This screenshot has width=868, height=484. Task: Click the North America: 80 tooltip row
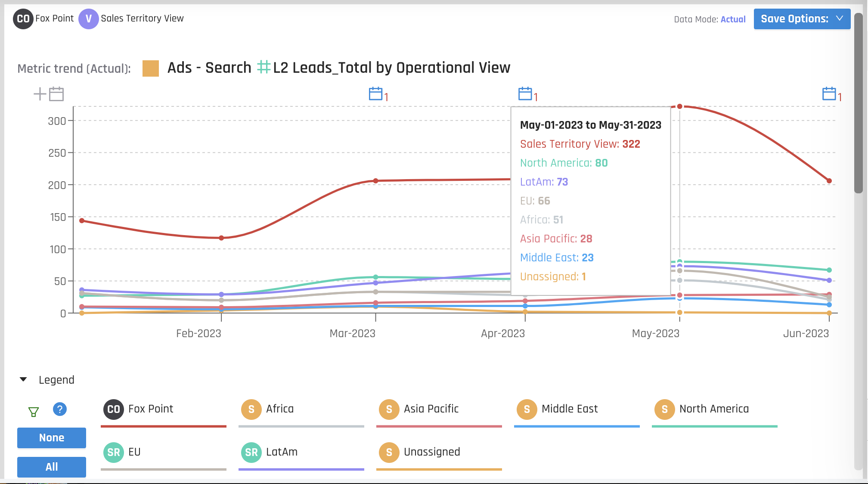pos(564,163)
